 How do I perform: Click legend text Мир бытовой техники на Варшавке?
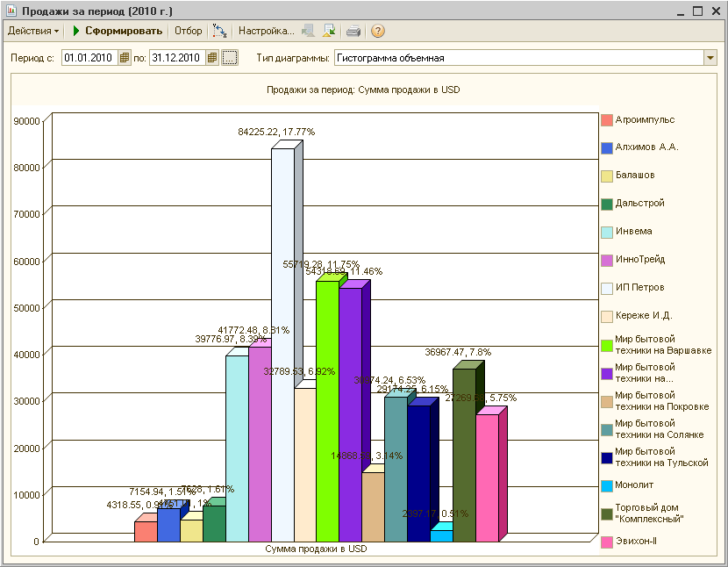point(663,345)
